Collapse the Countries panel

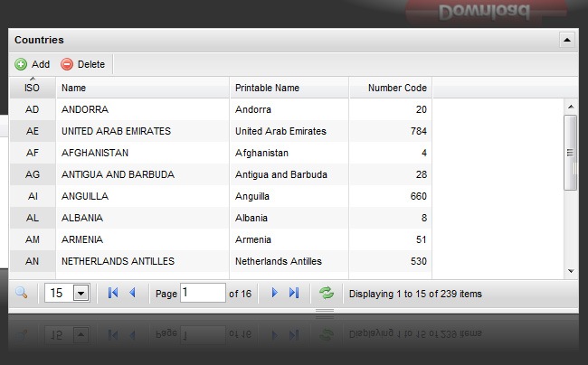(566, 40)
